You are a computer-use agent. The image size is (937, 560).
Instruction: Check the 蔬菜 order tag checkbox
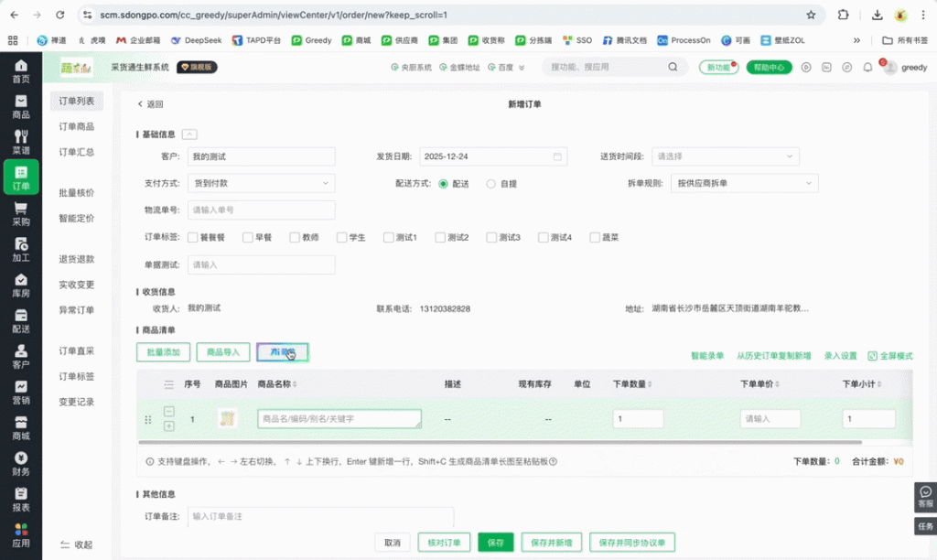(595, 238)
